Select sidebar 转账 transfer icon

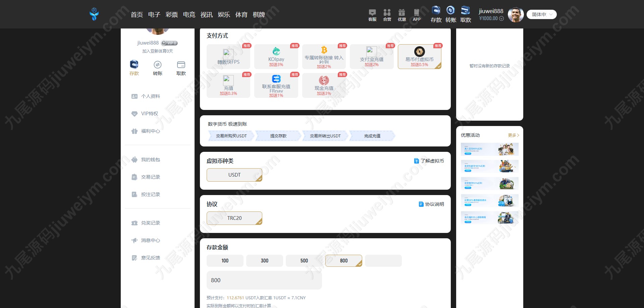[158, 68]
